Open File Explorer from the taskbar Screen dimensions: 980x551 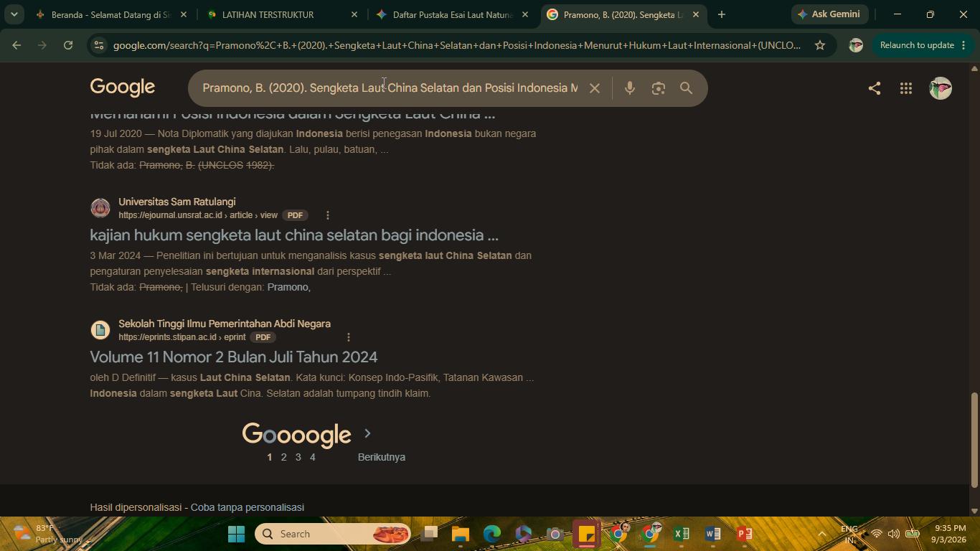point(460,534)
